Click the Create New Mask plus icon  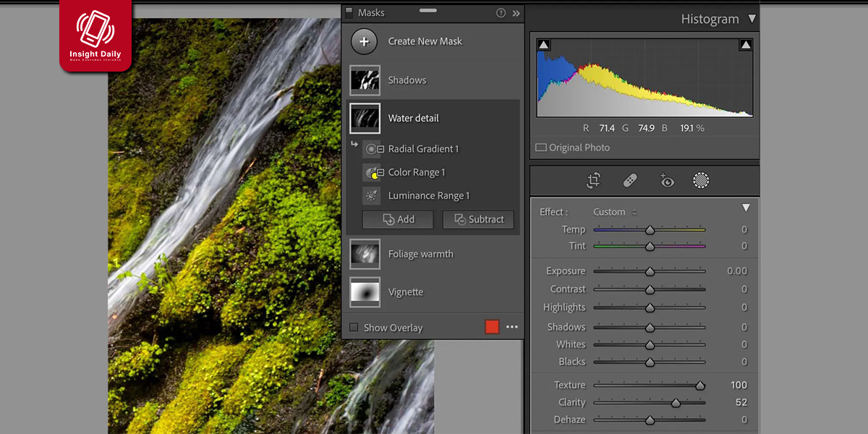(x=364, y=42)
